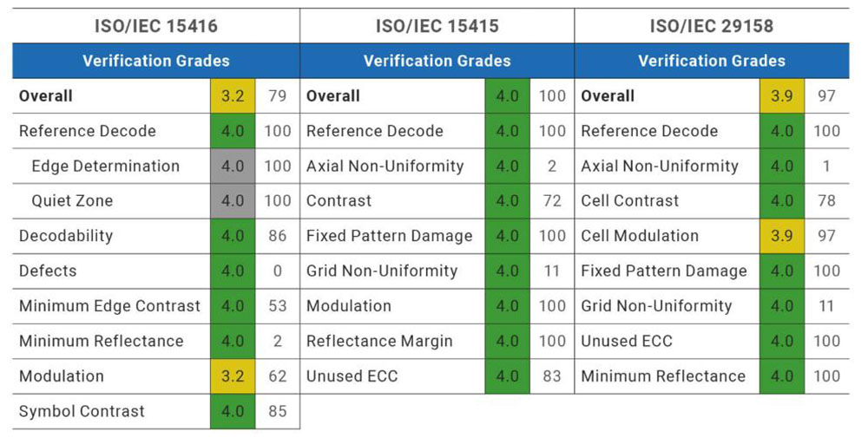
Task: Select the gray Edge Determination grade cell
Action: [x=233, y=166]
